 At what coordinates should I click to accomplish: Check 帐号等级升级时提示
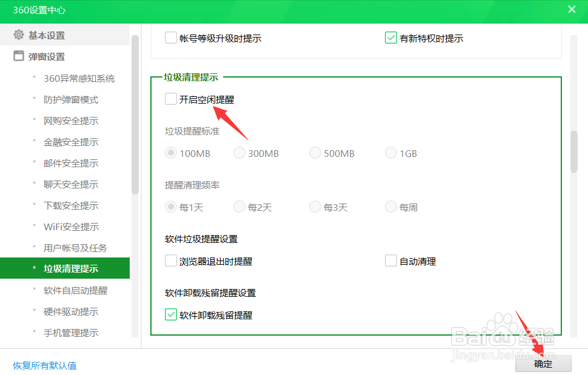(170, 38)
